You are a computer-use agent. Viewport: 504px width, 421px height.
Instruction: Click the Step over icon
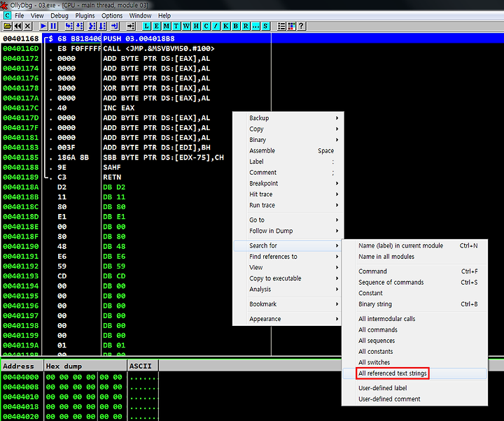pos(79,26)
